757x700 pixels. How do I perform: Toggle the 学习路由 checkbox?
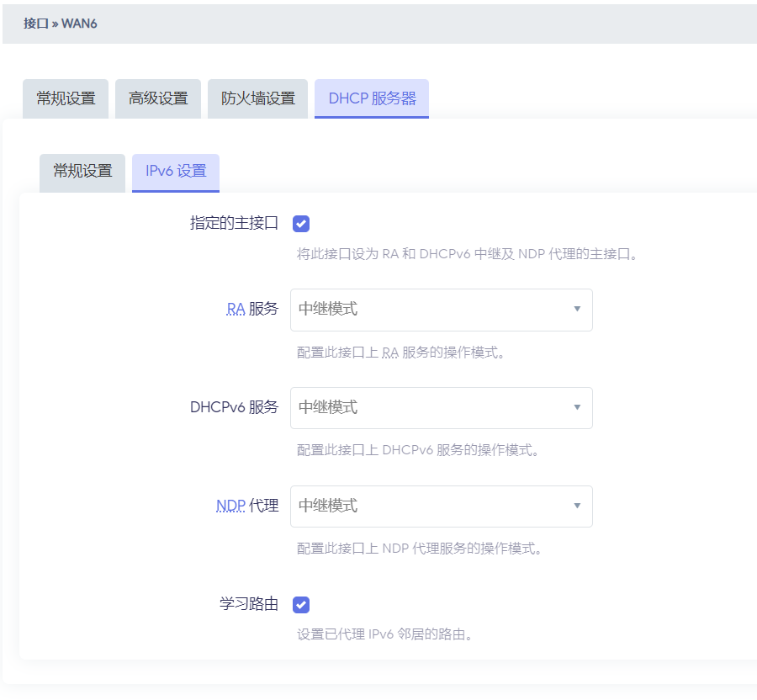point(301,605)
